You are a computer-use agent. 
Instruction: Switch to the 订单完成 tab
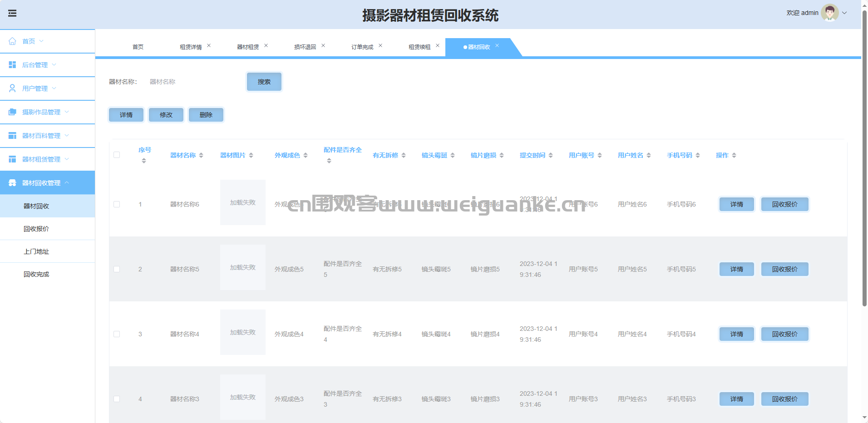[362, 47]
